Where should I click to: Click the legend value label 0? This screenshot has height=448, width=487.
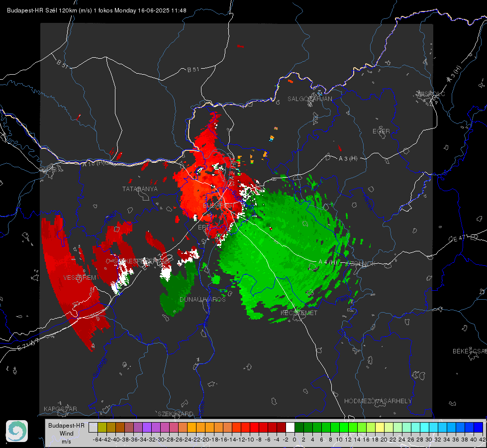[x=294, y=440]
